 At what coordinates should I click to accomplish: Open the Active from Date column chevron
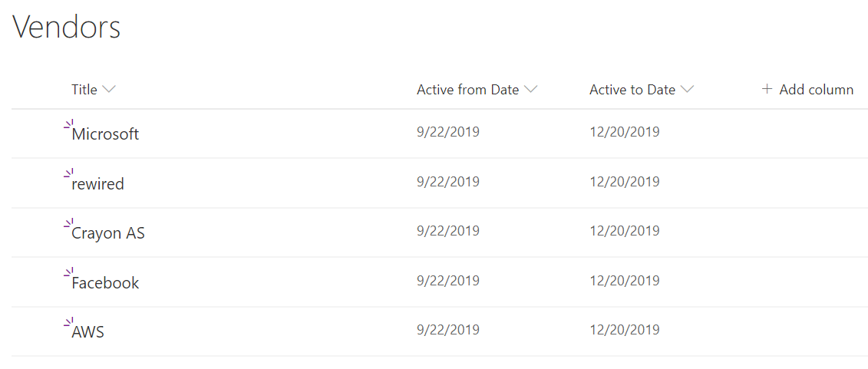[531, 90]
